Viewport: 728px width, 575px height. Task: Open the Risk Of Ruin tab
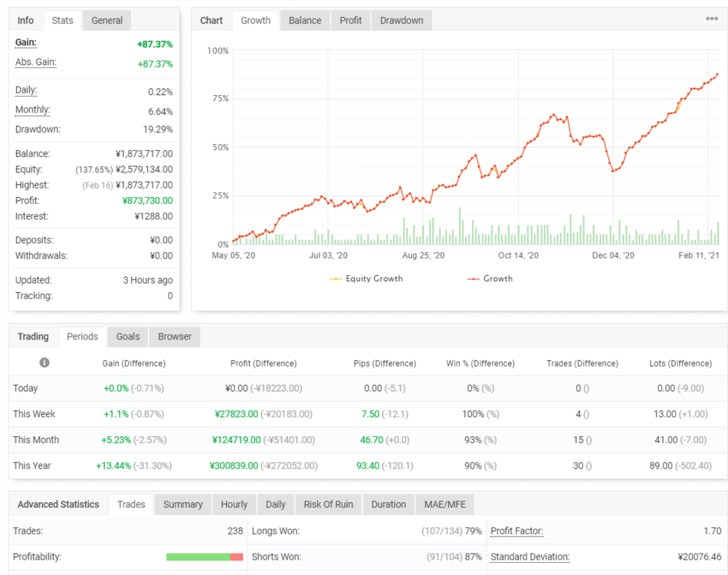pos(328,504)
